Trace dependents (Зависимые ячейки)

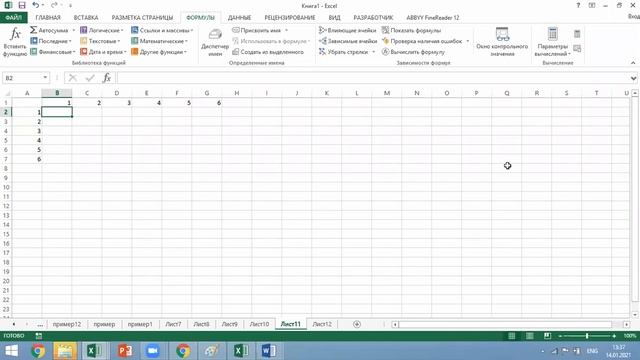point(348,41)
